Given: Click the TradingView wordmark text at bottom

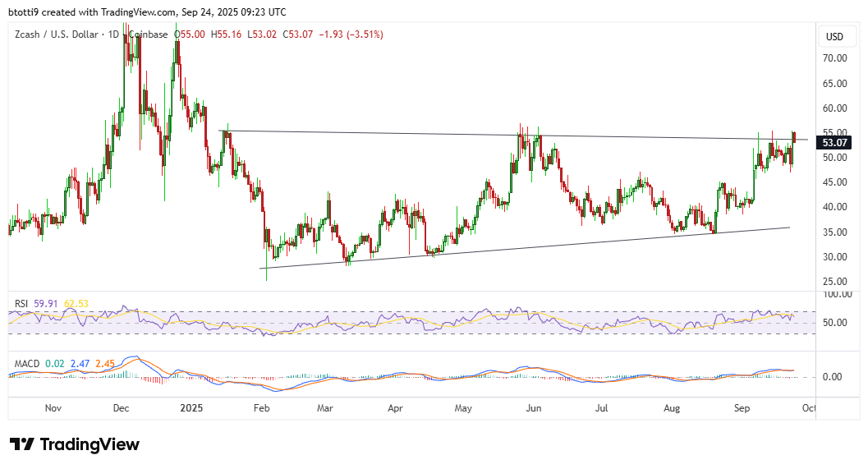Looking at the screenshot, I should point(90,444).
